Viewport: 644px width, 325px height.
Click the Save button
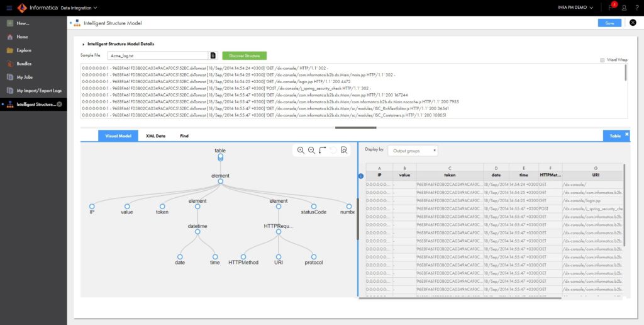tap(609, 23)
